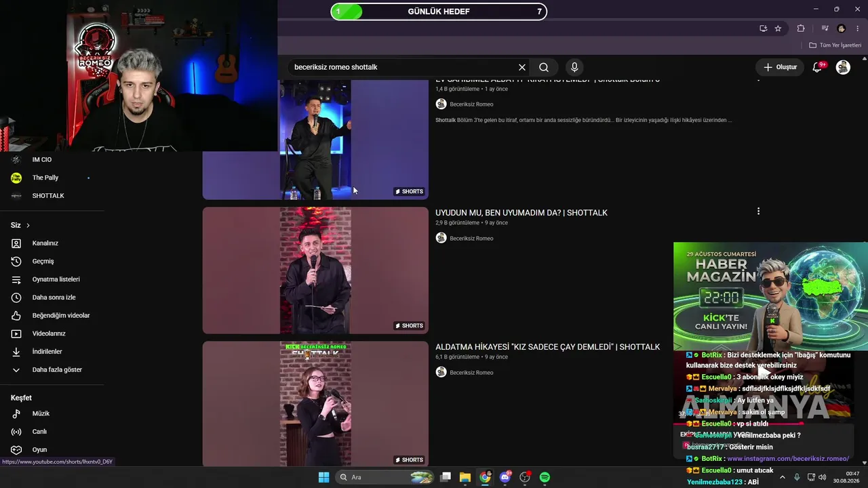Open the 'UYUDUN MU, BEN UYUMADIM DA?' video title
The width and height of the screenshot is (868, 488).
(x=521, y=213)
